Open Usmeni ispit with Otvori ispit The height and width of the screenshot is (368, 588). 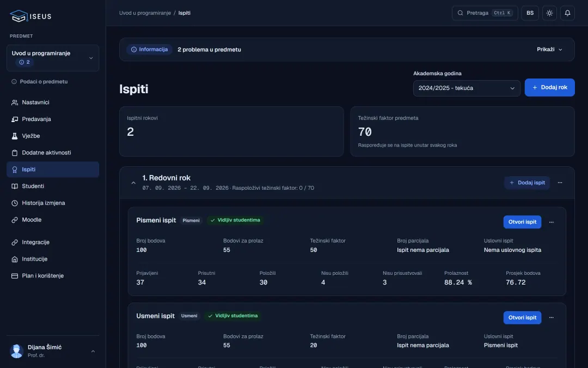[x=522, y=318]
